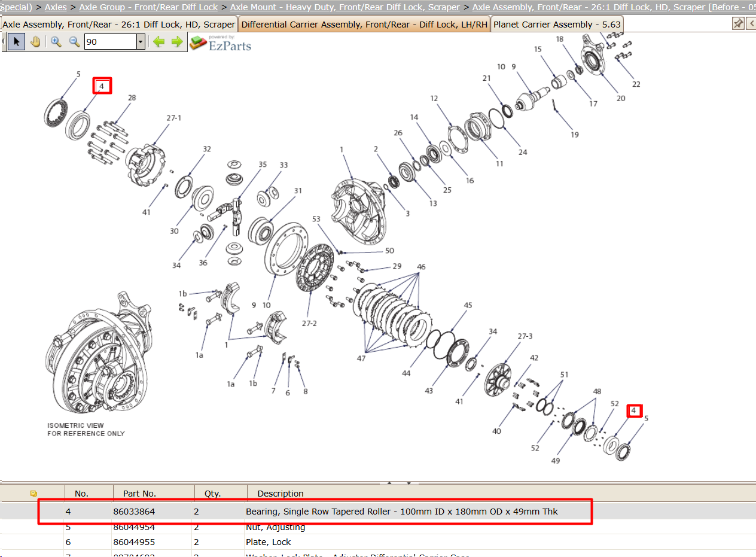This screenshot has height=557, width=756.
Task: Collapse the parts list with the splitter up arrow
Action: [389, 482]
